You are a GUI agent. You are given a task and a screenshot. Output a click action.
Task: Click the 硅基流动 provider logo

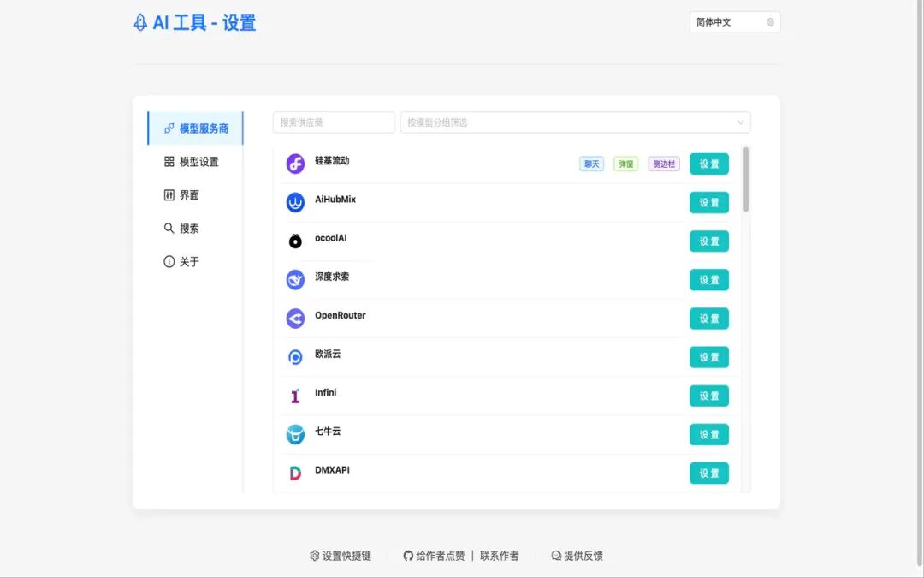coord(295,164)
